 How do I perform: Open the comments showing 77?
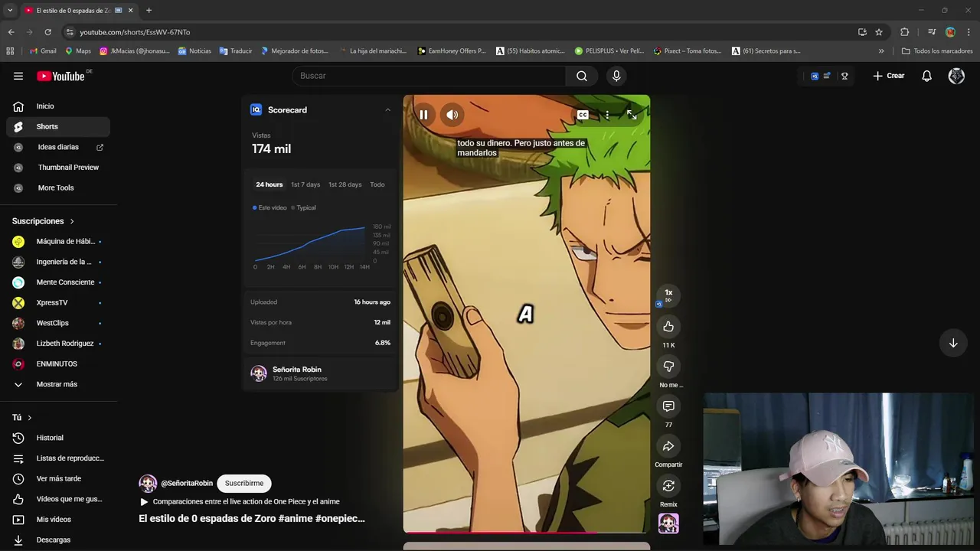[668, 406]
